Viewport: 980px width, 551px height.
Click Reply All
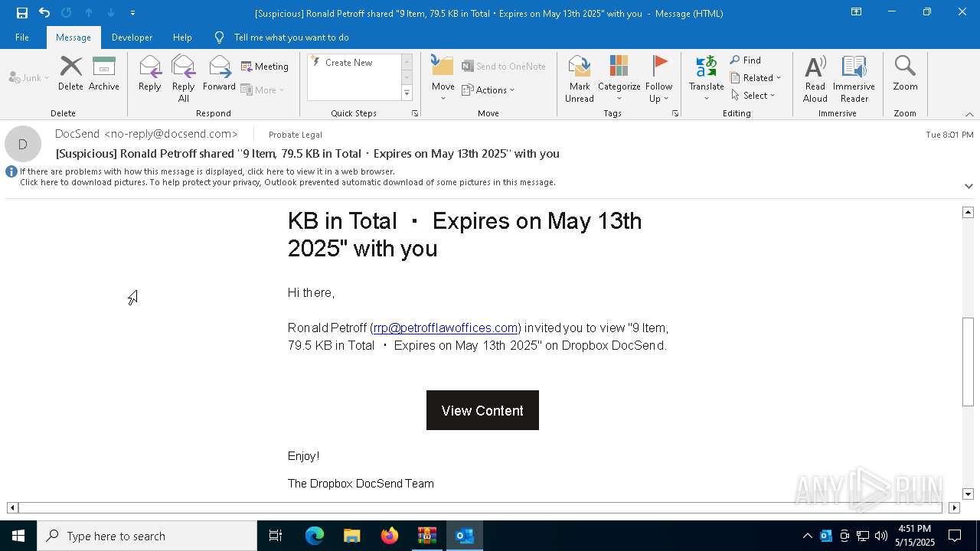(184, 78)
